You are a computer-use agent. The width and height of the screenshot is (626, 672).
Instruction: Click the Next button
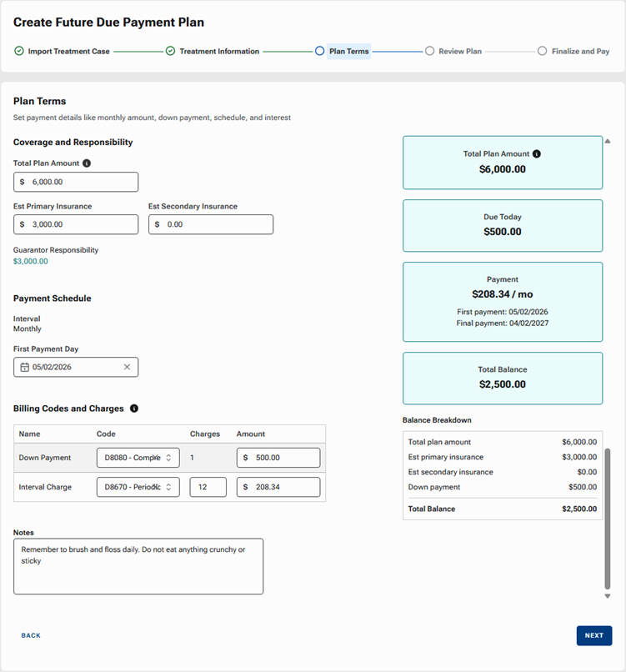593,635
